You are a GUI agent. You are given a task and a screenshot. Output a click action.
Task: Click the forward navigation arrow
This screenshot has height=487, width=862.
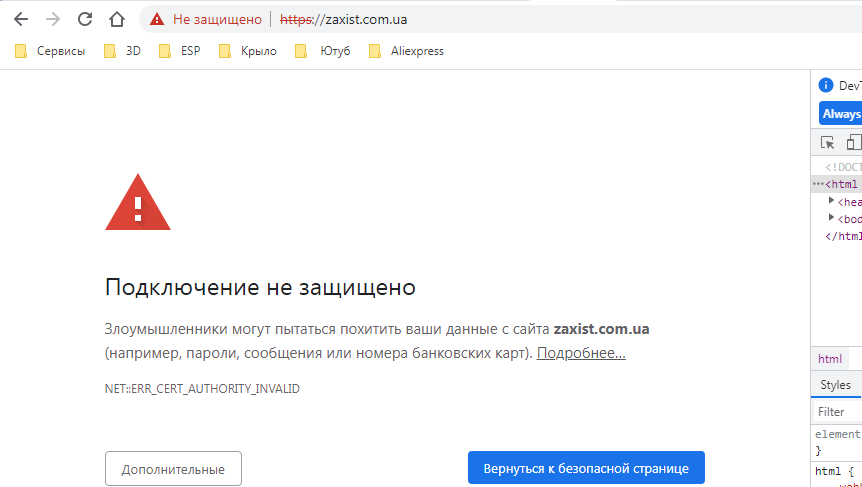click(53, 19)
